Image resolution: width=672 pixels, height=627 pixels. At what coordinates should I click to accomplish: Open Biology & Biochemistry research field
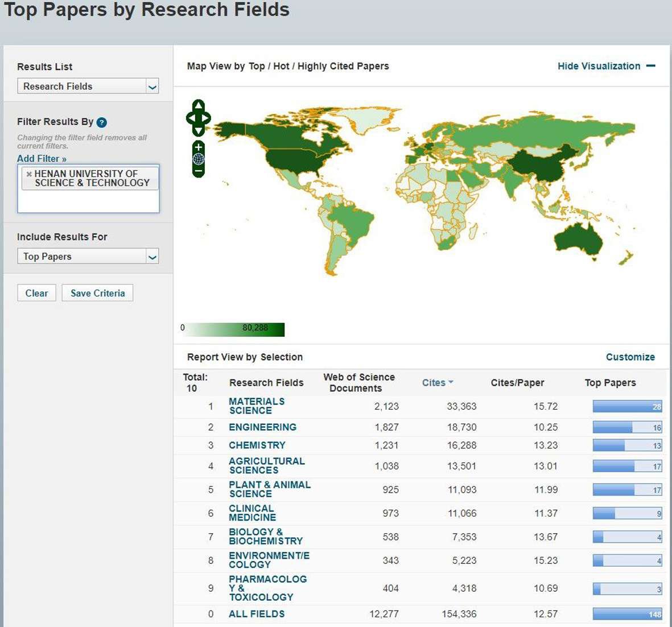click(266, 537)
